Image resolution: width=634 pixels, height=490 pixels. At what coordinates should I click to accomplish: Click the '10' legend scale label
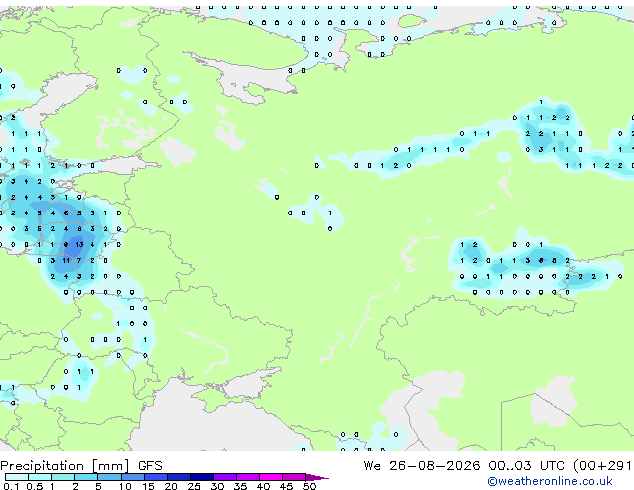(x=125, y=486)
